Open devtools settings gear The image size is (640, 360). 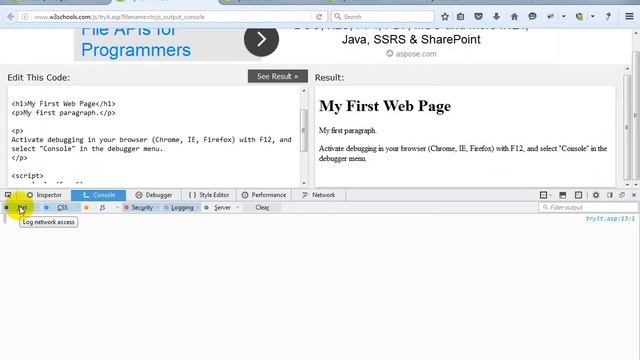[x=596, y=195]
